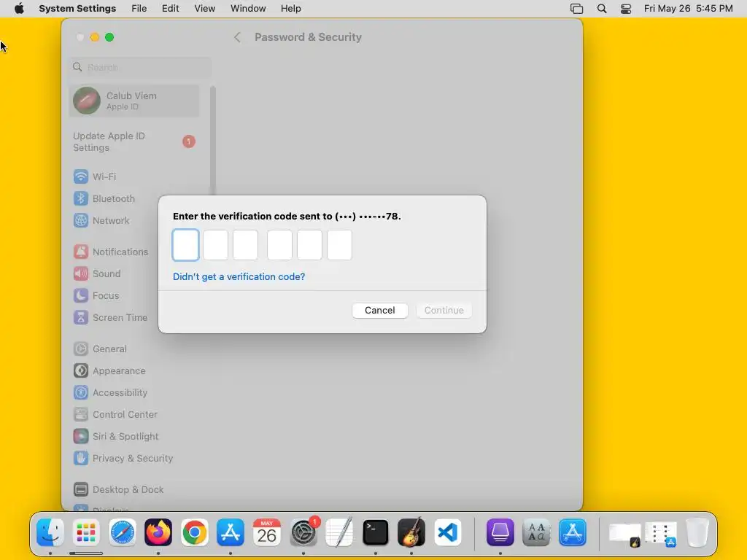Viewport: 747px width, 560px height.
Task: Launch Google Chrome from the Dock
Action: click(x=194, y=532)
